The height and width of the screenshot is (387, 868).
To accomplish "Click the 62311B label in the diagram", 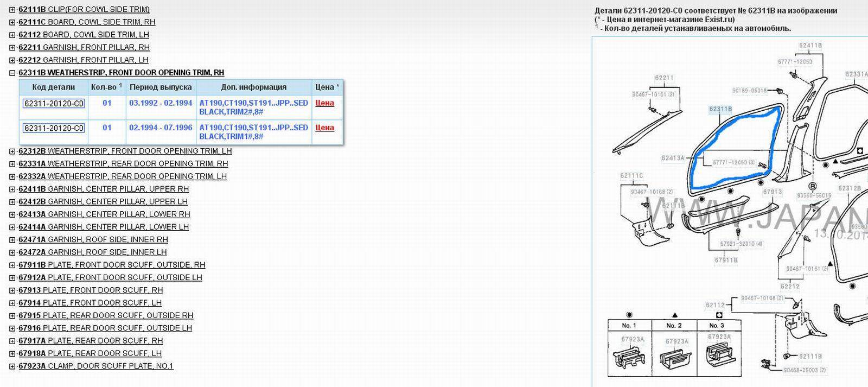I will tap(720, 109).
